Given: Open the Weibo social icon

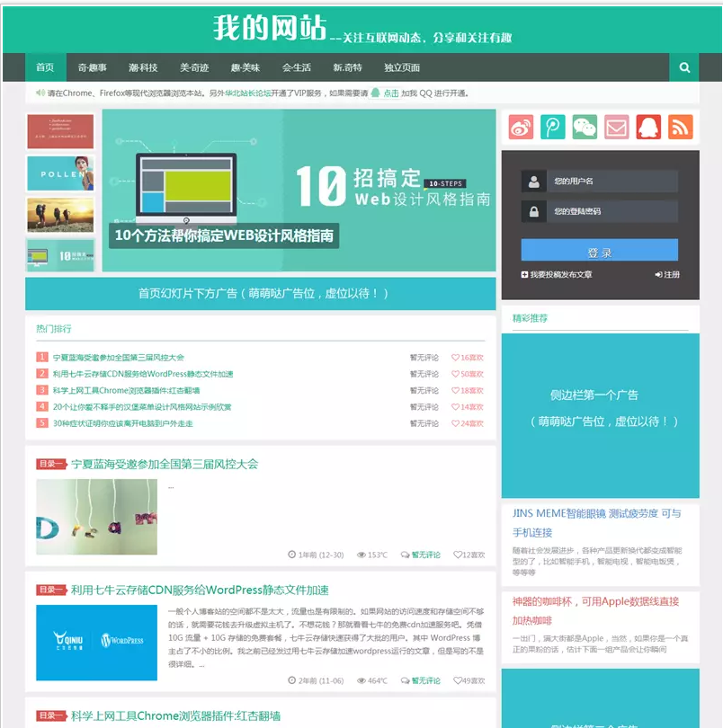Looking at the screenshot, I should (x=521, y=128).
